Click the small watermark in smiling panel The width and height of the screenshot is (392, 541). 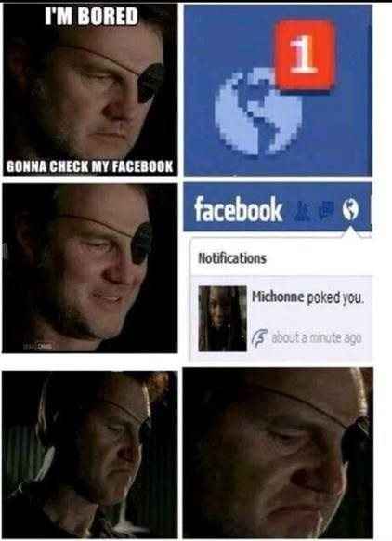tap(38, 347)
